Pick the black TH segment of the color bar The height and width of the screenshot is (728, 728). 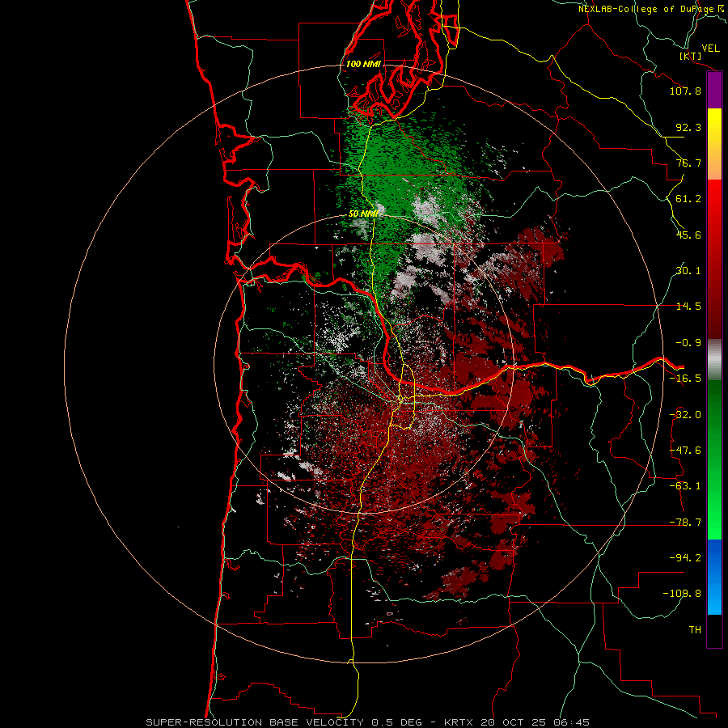pyautogui.click(x=714, y=631)
